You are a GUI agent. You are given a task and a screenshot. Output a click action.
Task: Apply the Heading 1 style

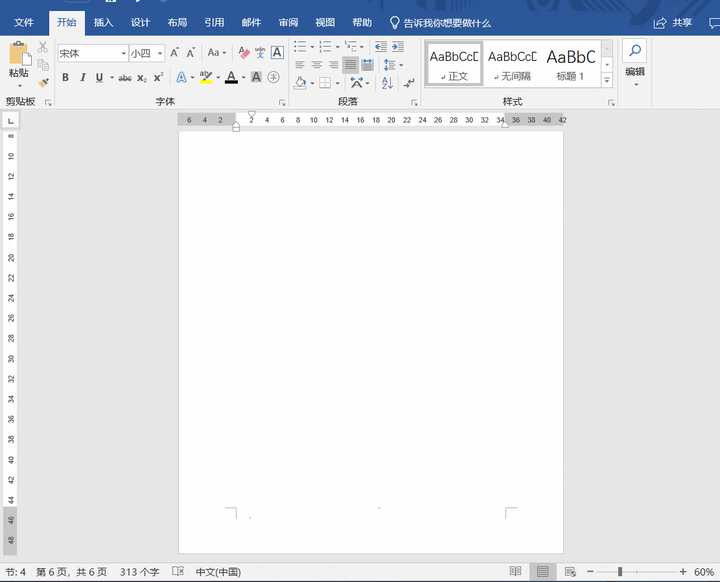(x=570, y=64)
